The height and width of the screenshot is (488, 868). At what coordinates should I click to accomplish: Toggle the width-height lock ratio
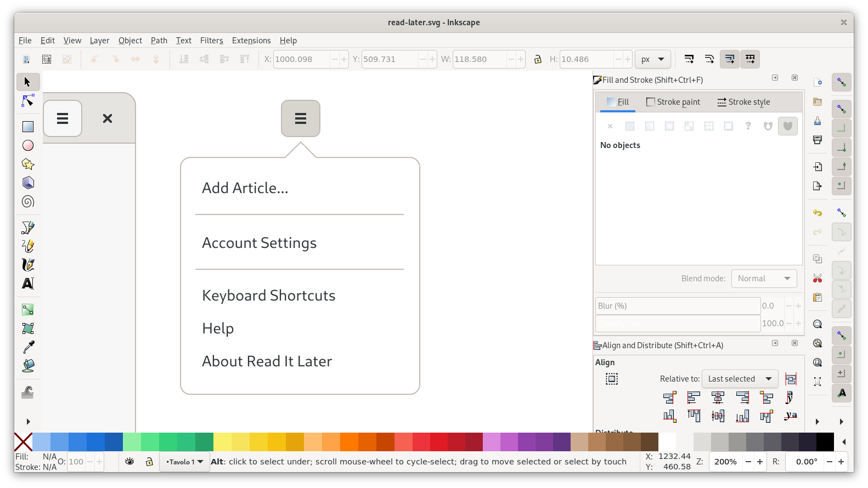coord(538,59)
